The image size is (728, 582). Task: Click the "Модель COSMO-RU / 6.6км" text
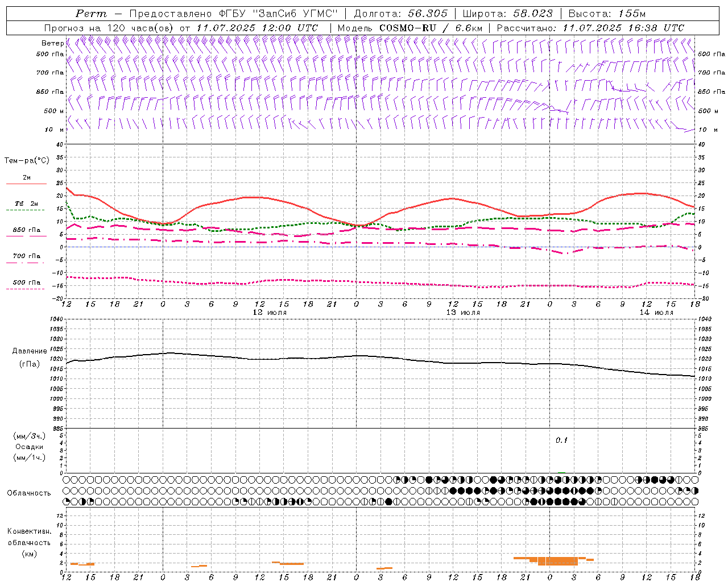click(x=410, y=28)
